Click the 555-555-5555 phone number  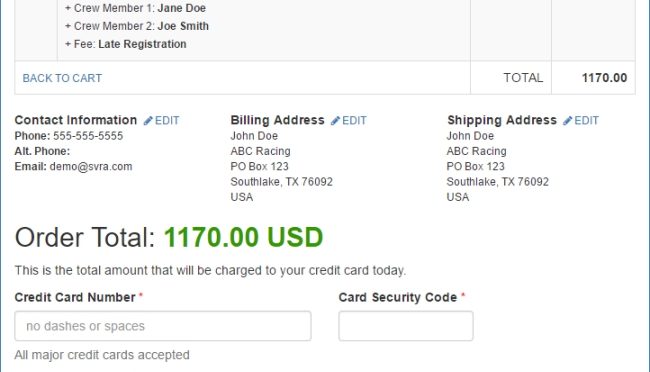[x=88, y=136]
